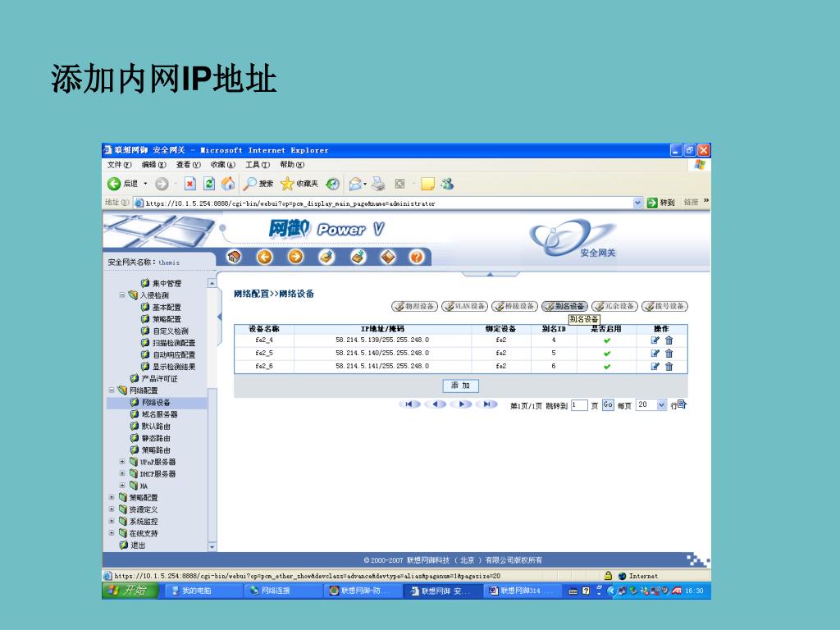Edit the fe2_6 alias device row
The width and height of the screenshot is (840, 630).
pos(655,367)
